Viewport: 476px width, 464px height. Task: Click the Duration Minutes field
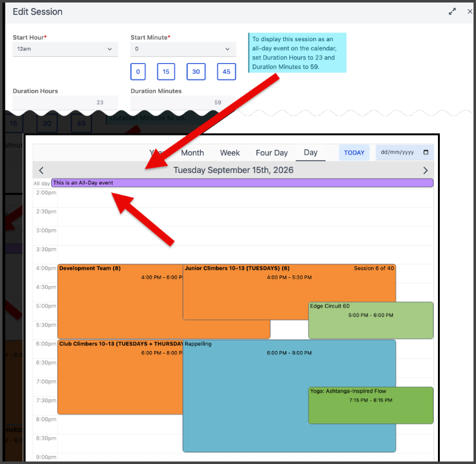[x=183, y=102]
